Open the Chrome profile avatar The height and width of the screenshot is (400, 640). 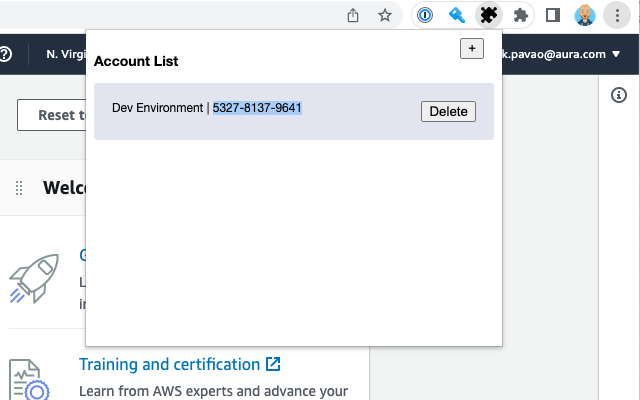(584, 16)
